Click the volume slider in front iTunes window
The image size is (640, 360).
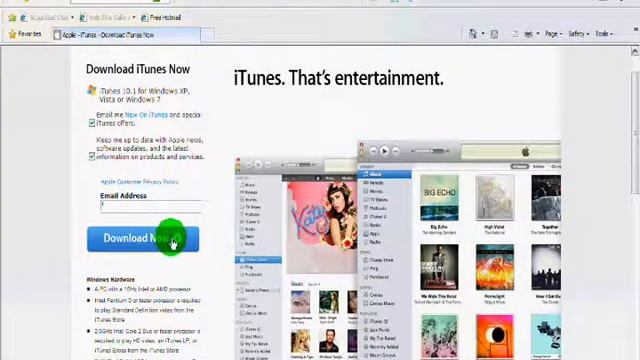click(430, 151)
